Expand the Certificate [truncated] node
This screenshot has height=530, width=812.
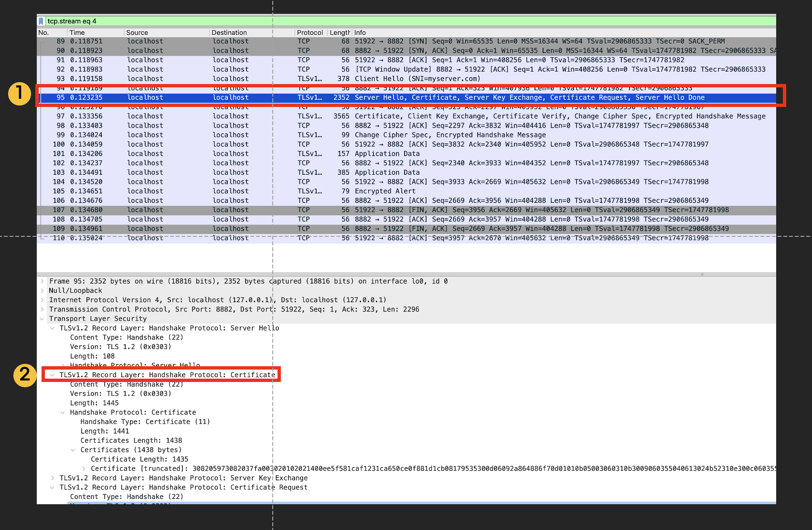click(x=84, y=469)
